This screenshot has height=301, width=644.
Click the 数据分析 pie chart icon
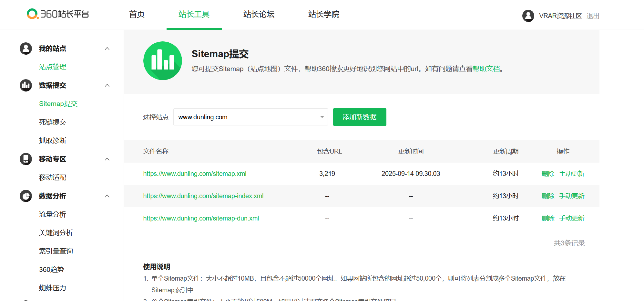point(26,196)
